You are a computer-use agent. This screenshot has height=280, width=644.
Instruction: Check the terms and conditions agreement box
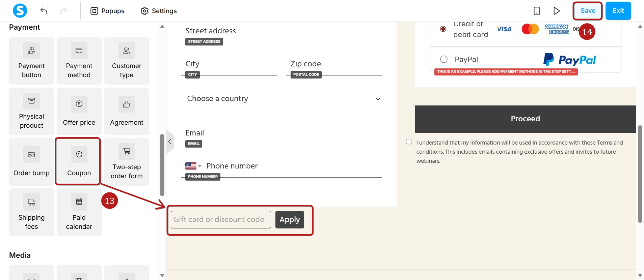(x=409, y=142)
